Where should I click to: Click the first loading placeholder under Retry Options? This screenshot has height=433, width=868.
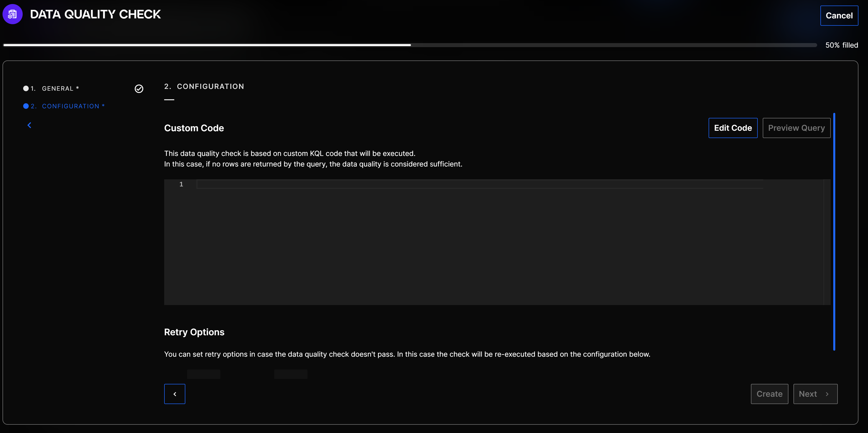(x=203, y=374)
